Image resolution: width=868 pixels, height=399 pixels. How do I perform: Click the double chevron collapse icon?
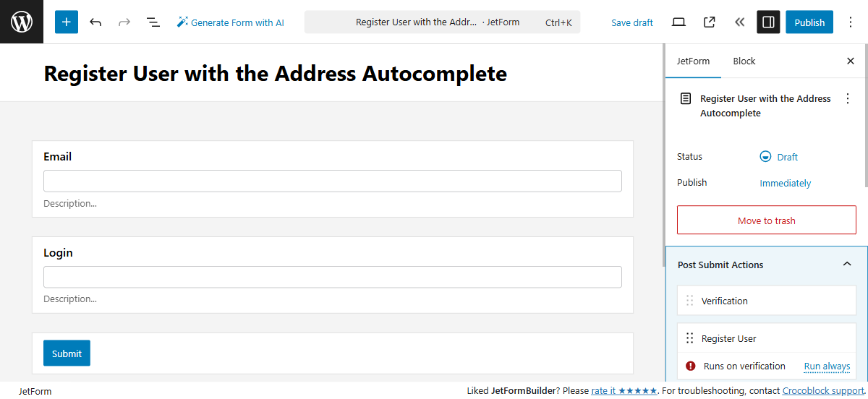pyautogui.click(x=739, y=22)
